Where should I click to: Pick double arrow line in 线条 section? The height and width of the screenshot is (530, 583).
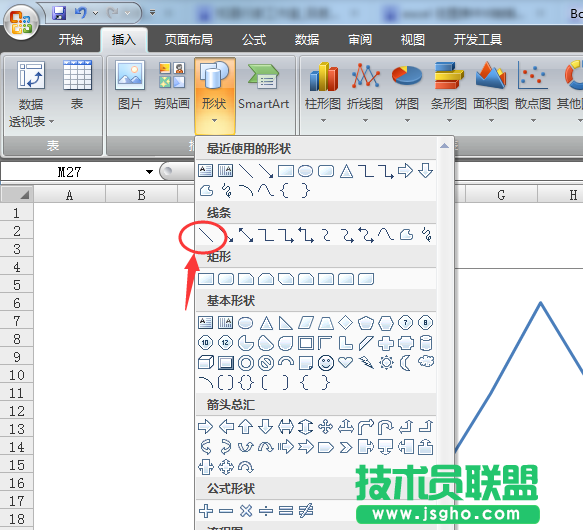[x=246, y=235]
